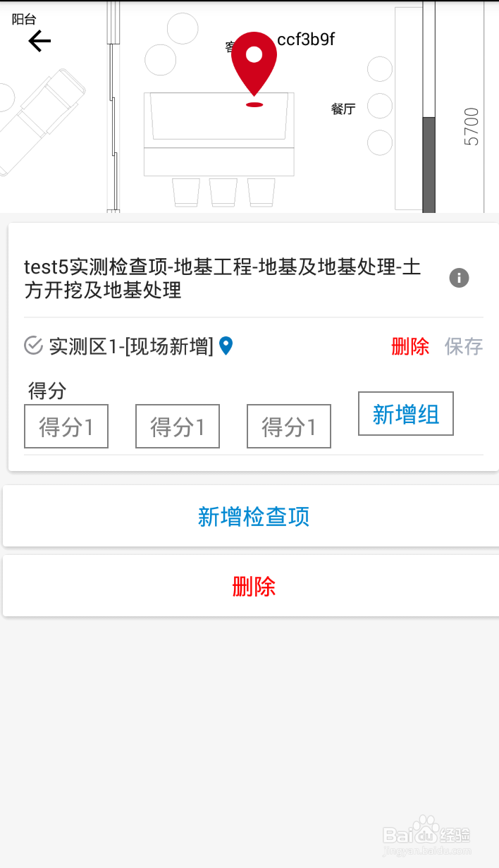Tap 保存 to save measurement area

[x=464, y=346]
